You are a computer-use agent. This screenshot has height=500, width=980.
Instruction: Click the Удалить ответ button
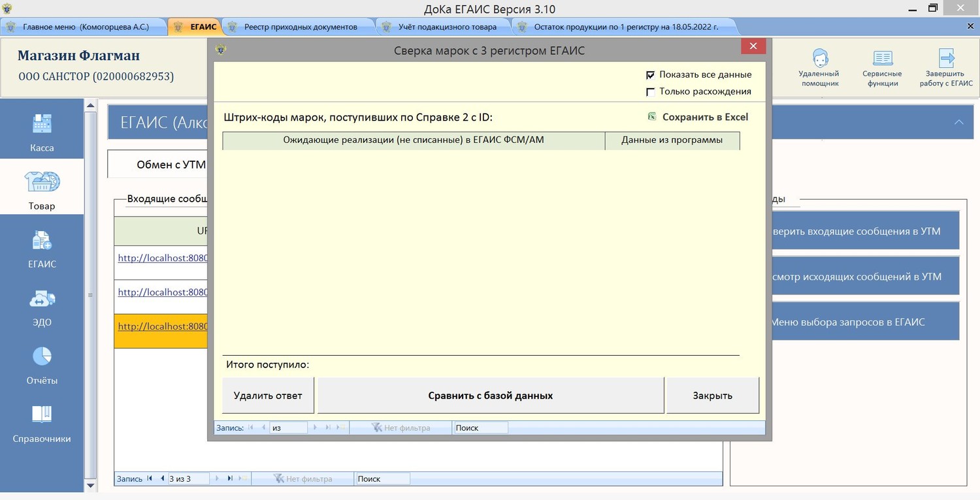tap(268, 396)
